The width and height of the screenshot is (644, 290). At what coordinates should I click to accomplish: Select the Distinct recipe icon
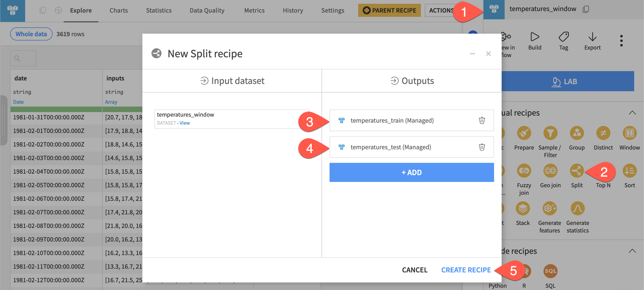(x=603, y=133)
